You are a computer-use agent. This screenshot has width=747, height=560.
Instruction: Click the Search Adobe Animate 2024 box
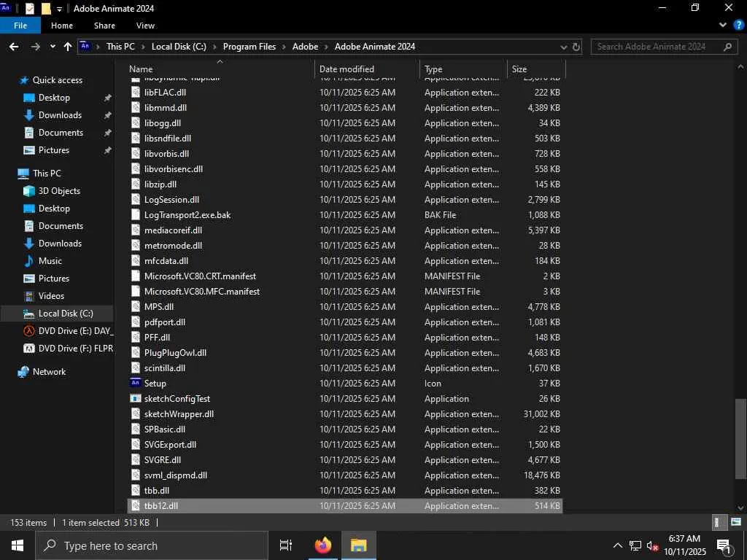(x=662, y=47)
